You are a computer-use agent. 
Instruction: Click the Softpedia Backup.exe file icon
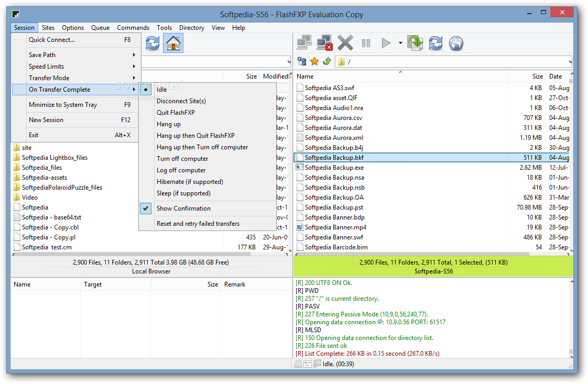(300, 167)
